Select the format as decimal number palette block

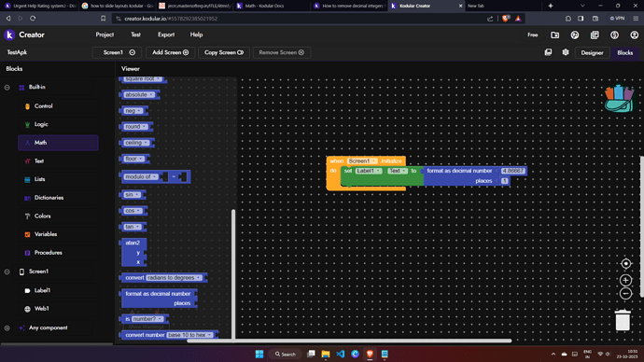coord(159,299)
